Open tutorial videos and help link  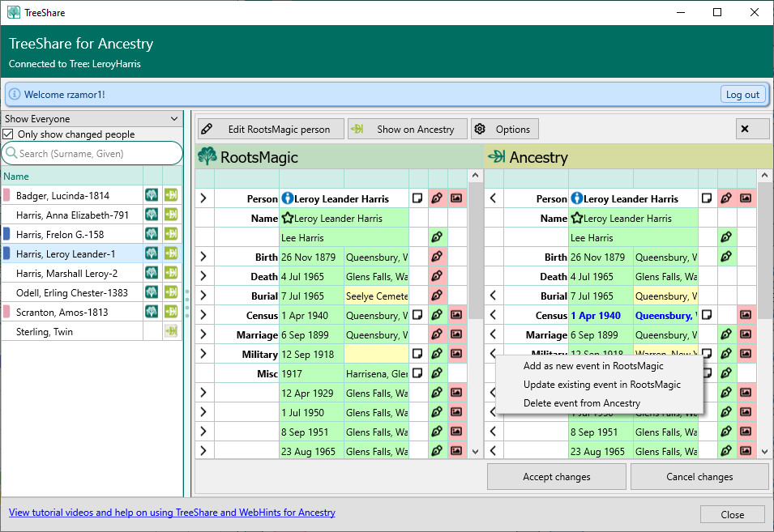(172, 513)
